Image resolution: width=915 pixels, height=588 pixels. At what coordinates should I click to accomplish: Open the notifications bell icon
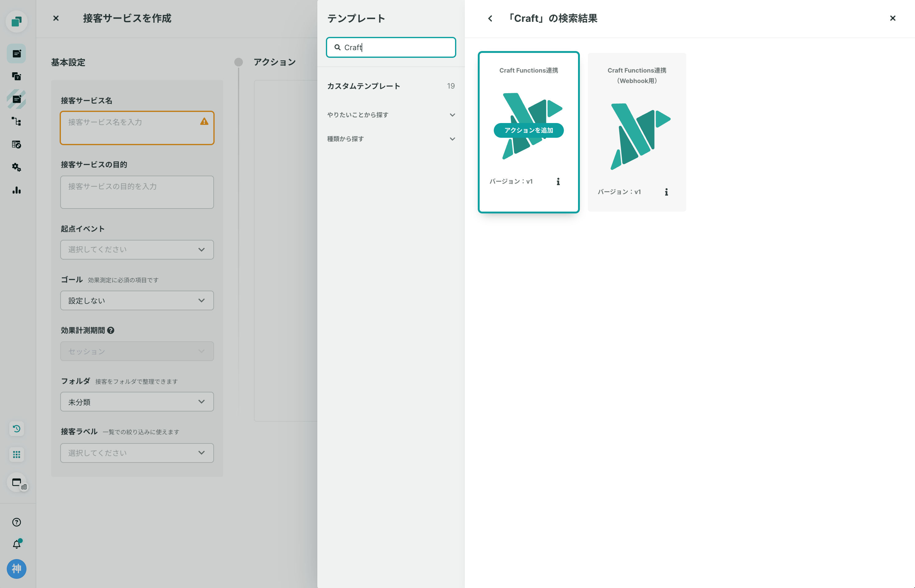click(x=17, y=544)
